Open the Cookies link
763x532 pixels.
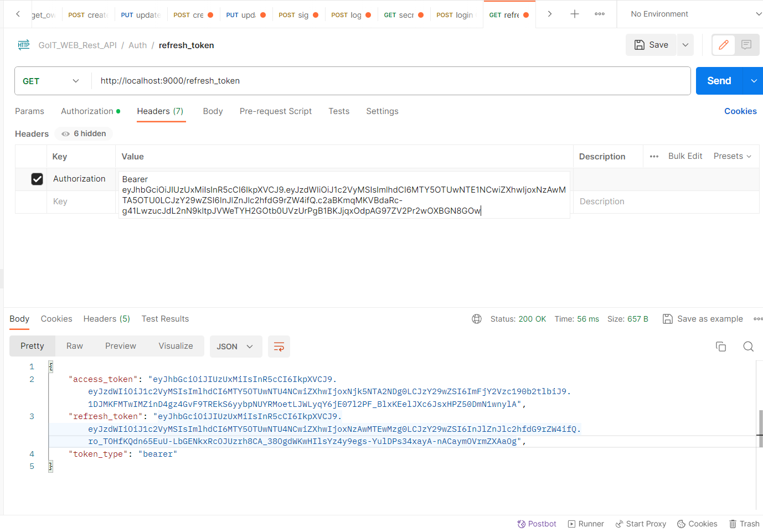pyautogui.click(x=740, y=111)
